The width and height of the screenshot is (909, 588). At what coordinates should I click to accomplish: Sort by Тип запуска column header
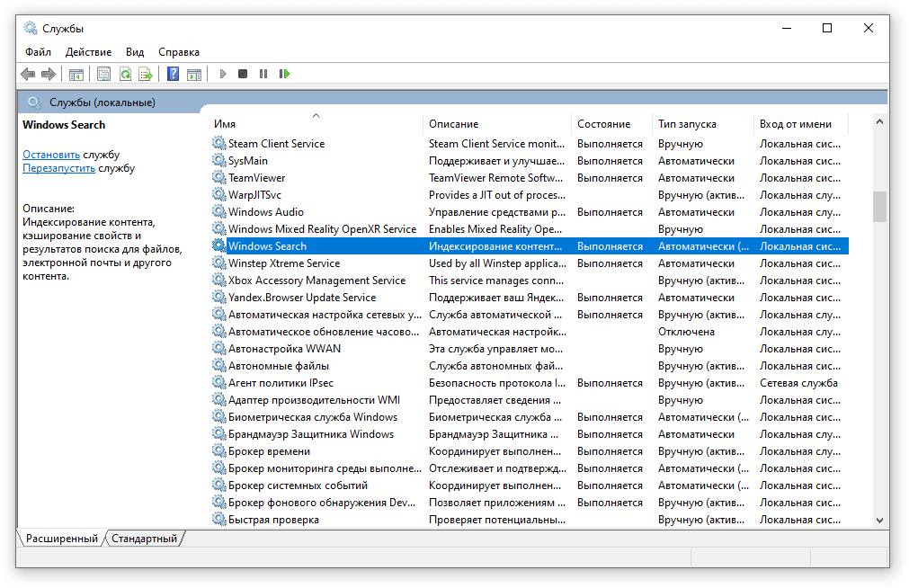point(687,124)
